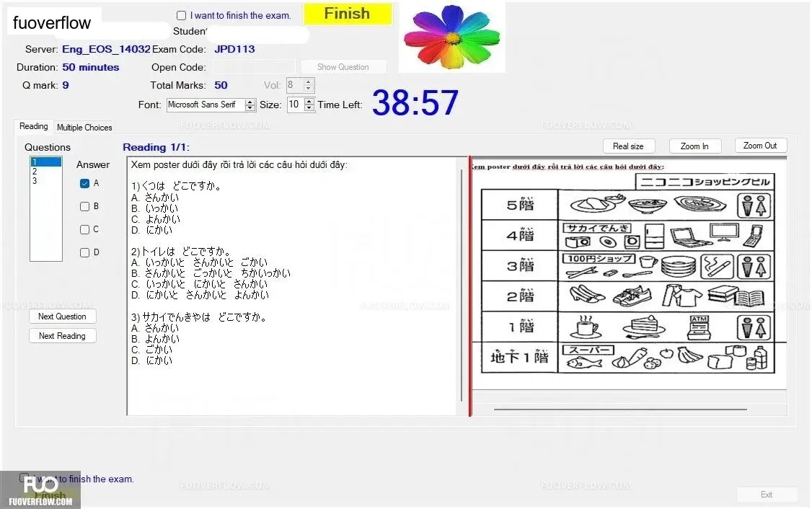Click the books icon on 2階 row

[736, 296]
